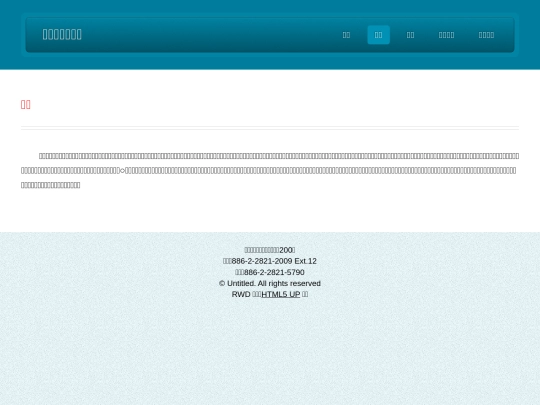Open the first navigation item left of the highlighted one
Image resolution: width=540 pixels, height=405 pixels.
pos(346,35)
